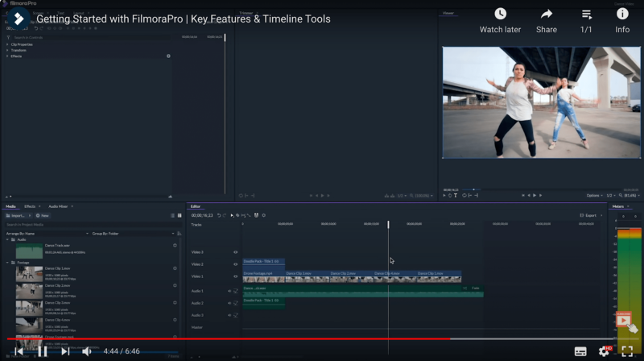Collapse the Footage folder
644x361 pixels.
7,263
